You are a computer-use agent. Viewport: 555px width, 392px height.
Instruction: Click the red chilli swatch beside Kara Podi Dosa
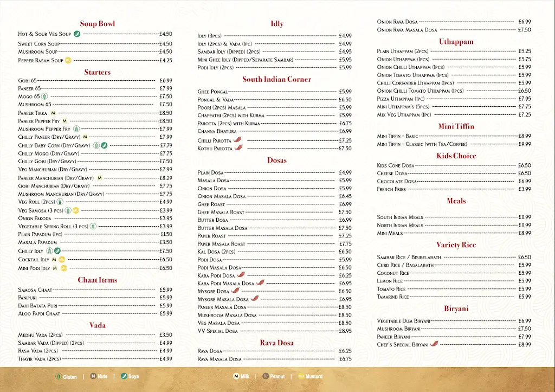[241, 275]
